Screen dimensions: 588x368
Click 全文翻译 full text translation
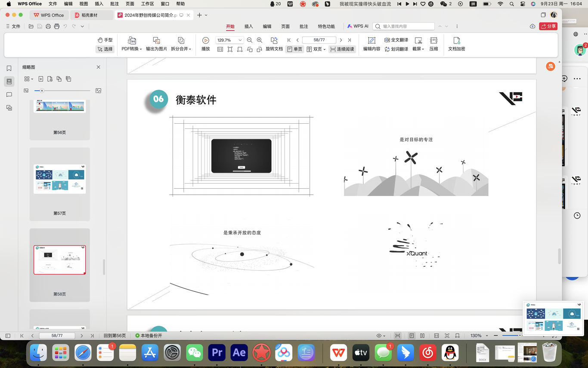click(x=396, y=40)
